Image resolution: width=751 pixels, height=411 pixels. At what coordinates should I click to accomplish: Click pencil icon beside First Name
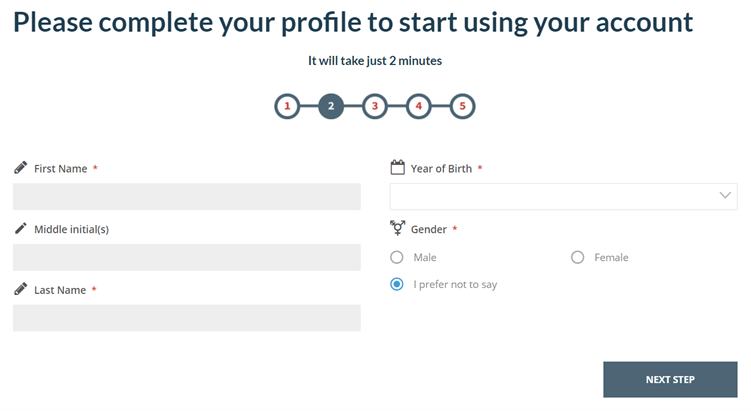[x=20, y=168]
